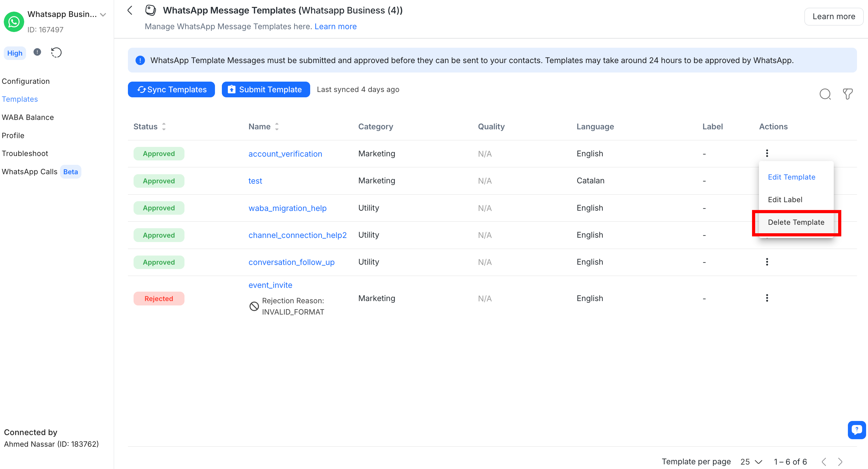This screenshot has width=868, height=469.
Task: Select Edit Label in the actions menu
Action: [785, 200]
